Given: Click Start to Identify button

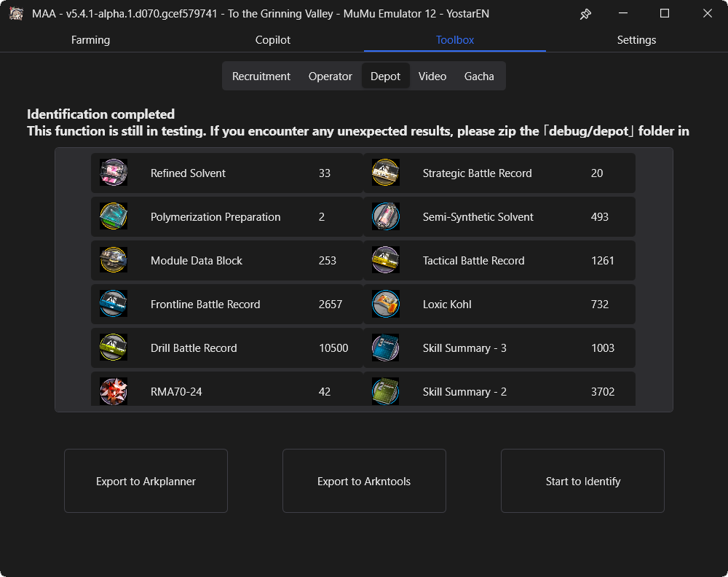Looking at the screenshot, I should click(582, 481).
